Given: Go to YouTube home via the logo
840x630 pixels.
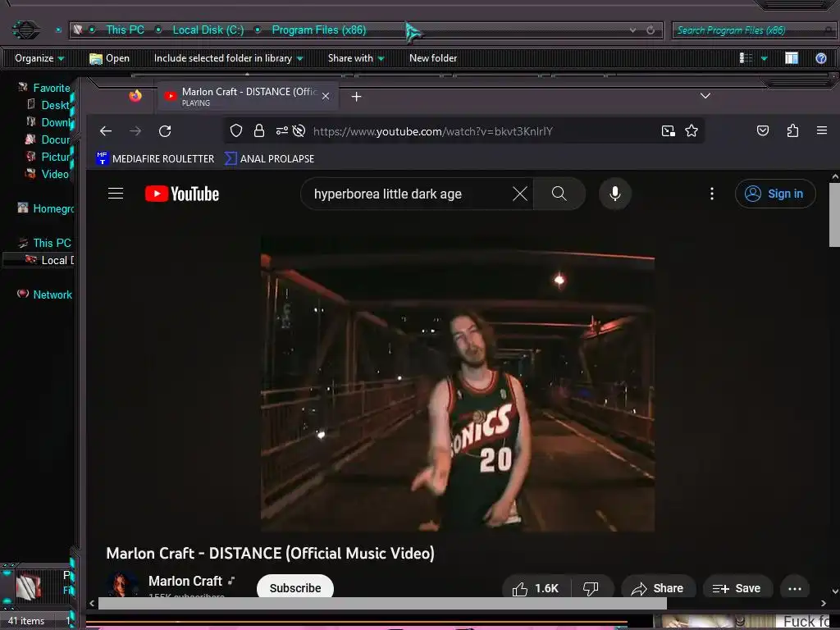Looking at the screenshot, I should (182, 194).
